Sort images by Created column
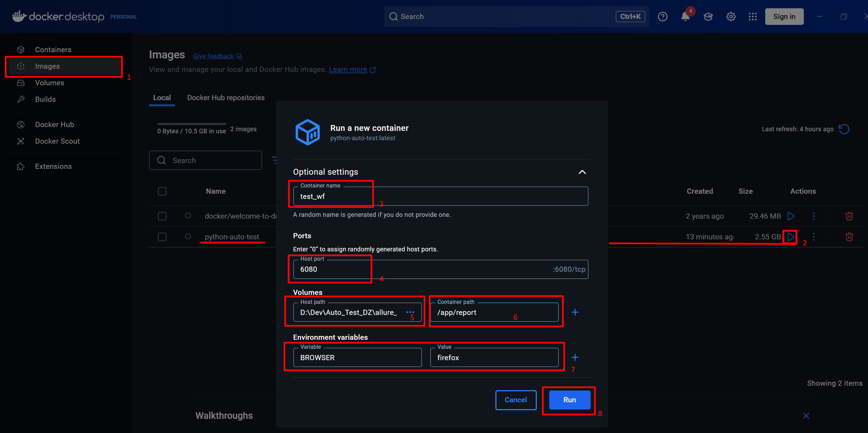 click(x=700, y=191)
